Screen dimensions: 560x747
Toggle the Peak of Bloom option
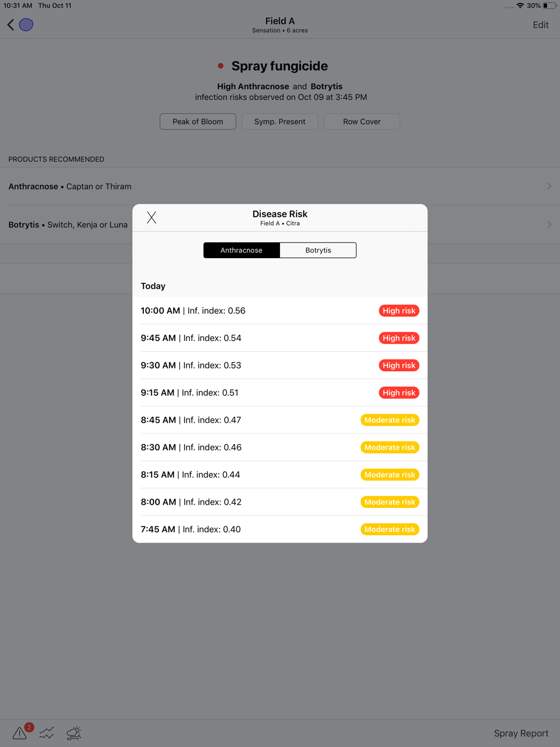coord(198,122)
